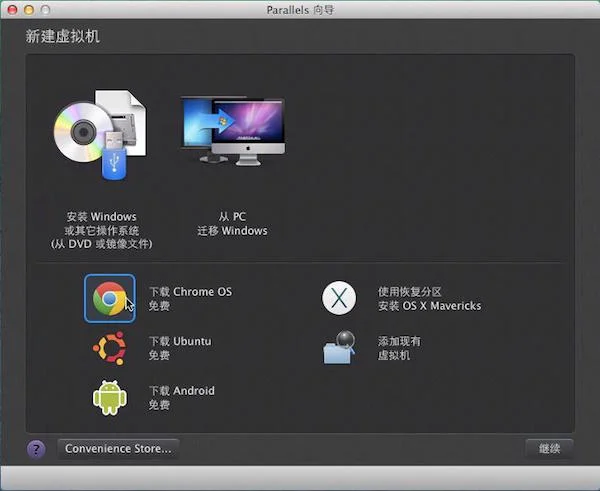The image size is (600, 491).
Task: Click the 下载 Ubuntu label
Action: [x=180, y=341]
